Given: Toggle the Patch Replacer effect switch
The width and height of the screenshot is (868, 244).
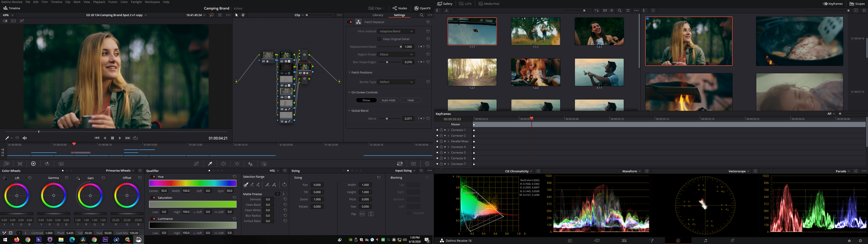Looking at the screenshot, I should point(350,22).
